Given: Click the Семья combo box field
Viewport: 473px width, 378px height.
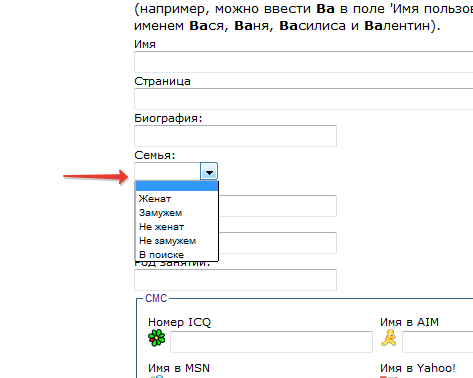Looking at the screenshot, I should pyautogui.click(x=176, y=171).
